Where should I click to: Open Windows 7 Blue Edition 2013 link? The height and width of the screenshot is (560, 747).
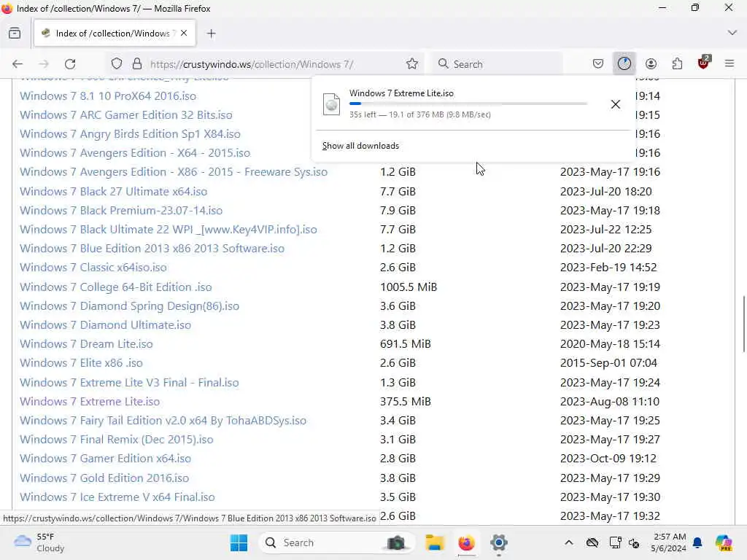[x=152, y=249]
